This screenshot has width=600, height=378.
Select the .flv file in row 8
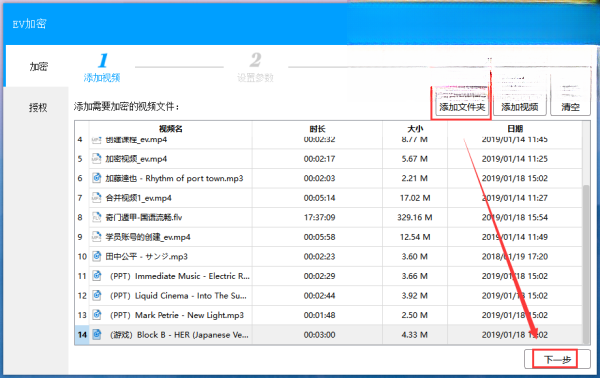[x=144, y=217]
